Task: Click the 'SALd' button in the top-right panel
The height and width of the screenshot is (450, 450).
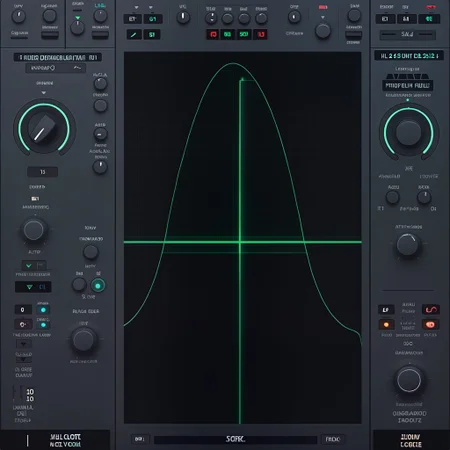Action: point(407,34)
